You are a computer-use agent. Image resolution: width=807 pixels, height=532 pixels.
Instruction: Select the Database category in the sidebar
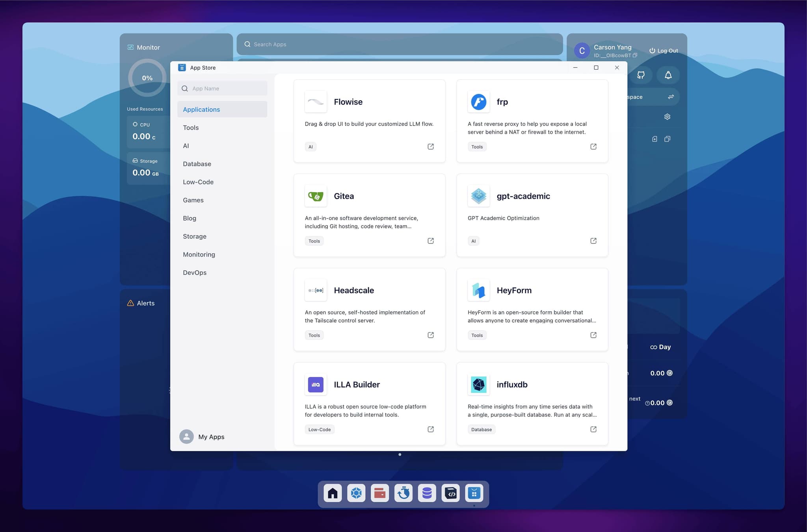pos(197,164)
